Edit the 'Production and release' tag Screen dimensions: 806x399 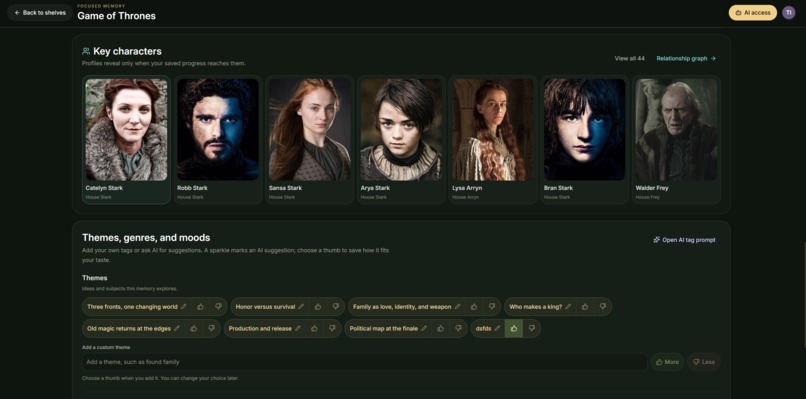tap(298, 329)
